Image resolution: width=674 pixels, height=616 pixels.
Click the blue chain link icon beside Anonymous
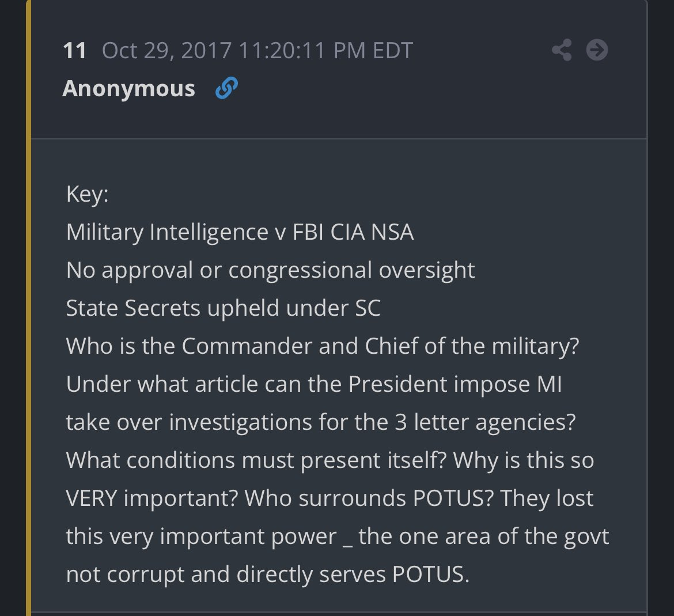coord(226,88)
